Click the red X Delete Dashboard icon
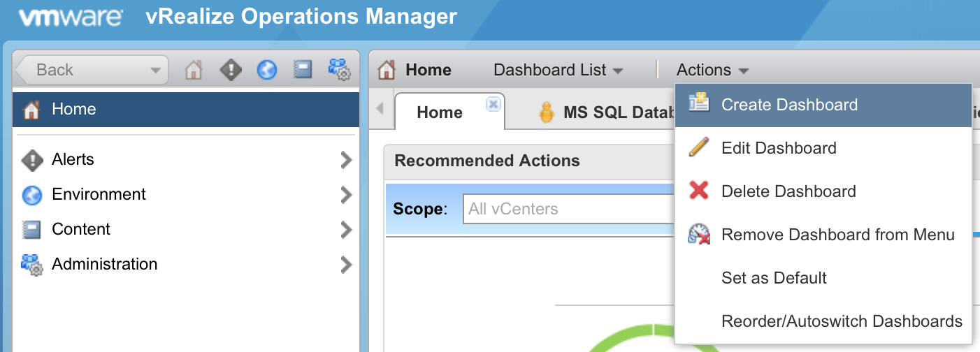 pyautogui.click(x=699, y=191)
